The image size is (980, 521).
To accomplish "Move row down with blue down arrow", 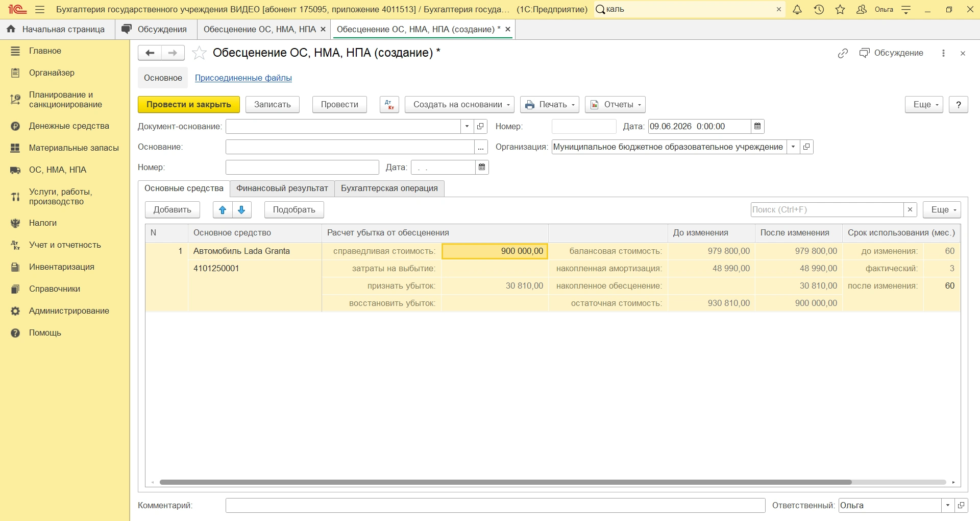I will tap(242, 210).
